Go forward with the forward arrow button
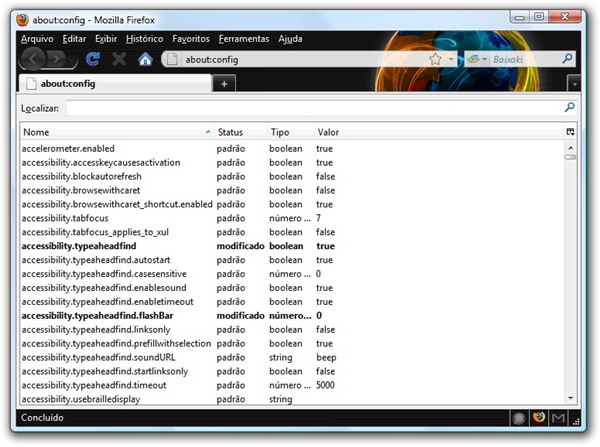 point(57,59)
